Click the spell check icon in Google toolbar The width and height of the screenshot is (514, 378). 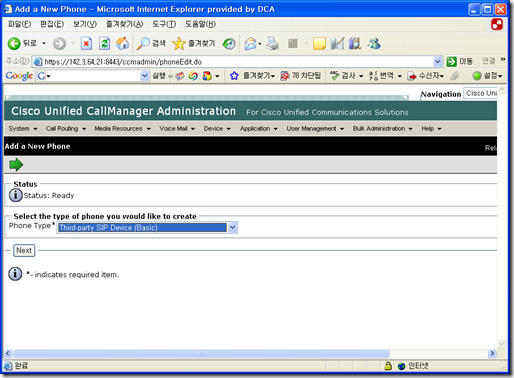[x=334, y=76]
